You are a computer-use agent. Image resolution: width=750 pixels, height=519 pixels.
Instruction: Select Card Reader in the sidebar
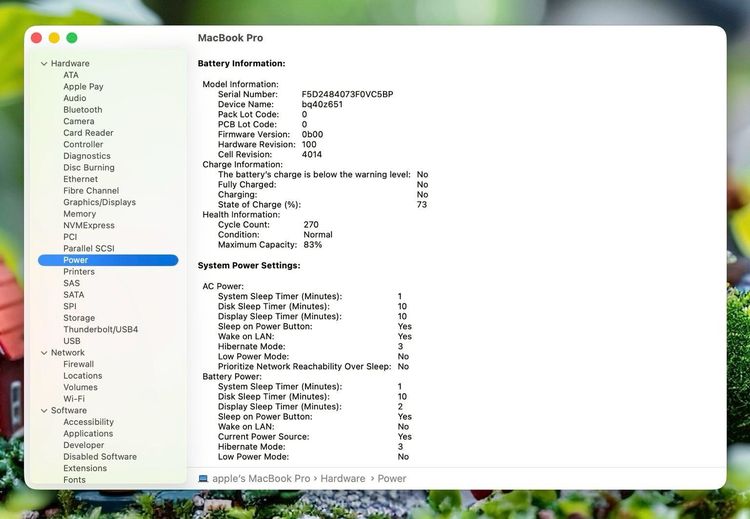88,133
